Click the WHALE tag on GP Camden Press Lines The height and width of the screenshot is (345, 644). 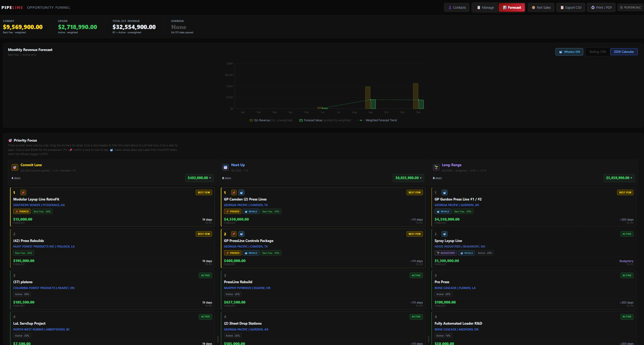tap(251, 211)
